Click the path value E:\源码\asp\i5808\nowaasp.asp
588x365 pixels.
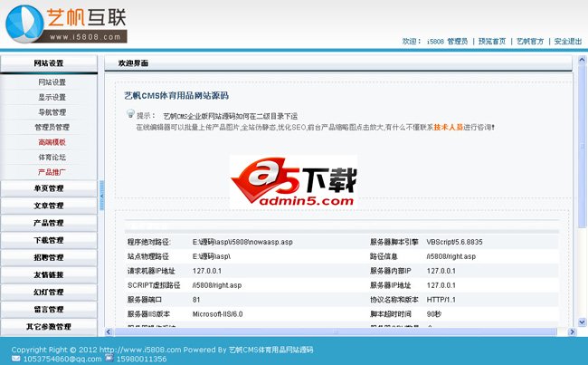pos(242,242)
